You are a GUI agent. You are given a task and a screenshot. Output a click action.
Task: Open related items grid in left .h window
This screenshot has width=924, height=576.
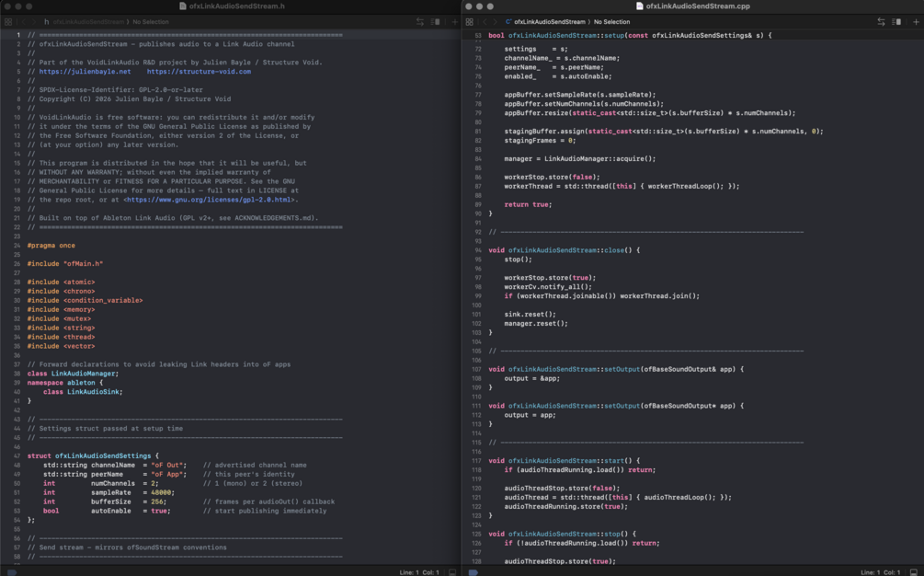(8, 22)
